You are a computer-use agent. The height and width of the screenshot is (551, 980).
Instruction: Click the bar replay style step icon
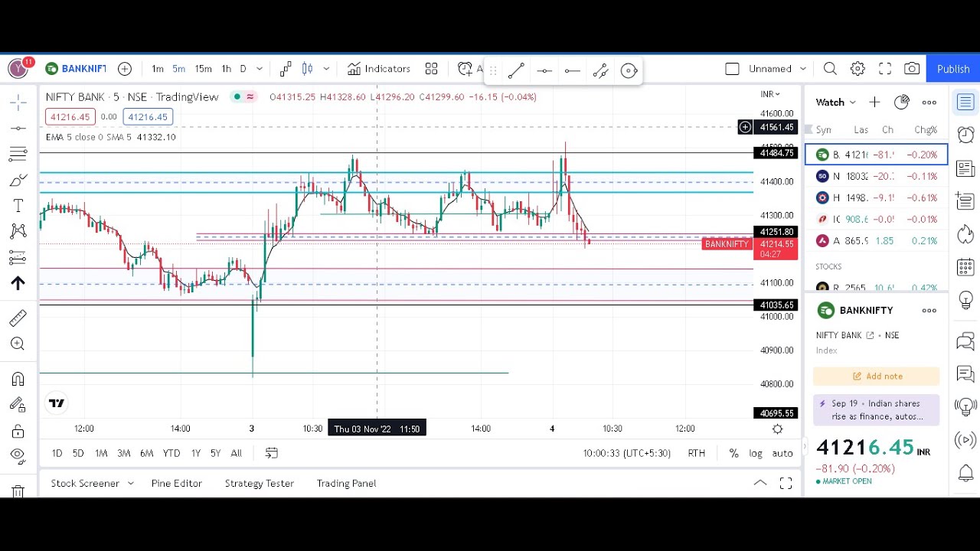286,69
